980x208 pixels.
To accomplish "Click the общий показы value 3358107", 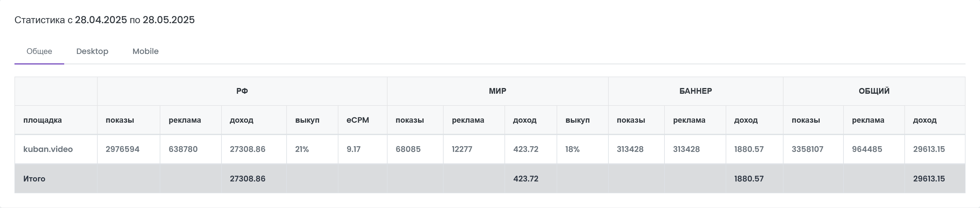I will pos(807,149).
